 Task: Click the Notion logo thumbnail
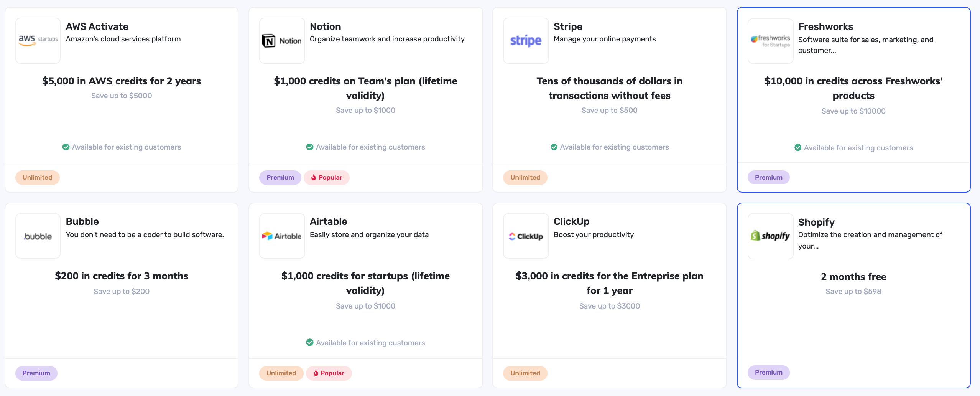pyautogui.click(x=282, y=41)
